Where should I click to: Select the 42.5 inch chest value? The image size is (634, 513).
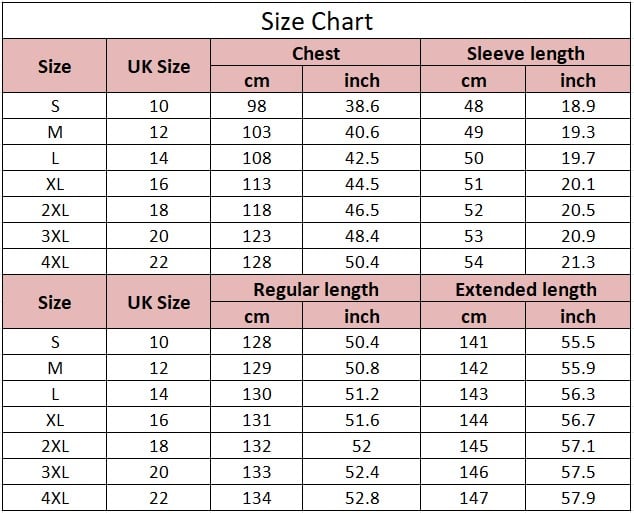(362, 158)
